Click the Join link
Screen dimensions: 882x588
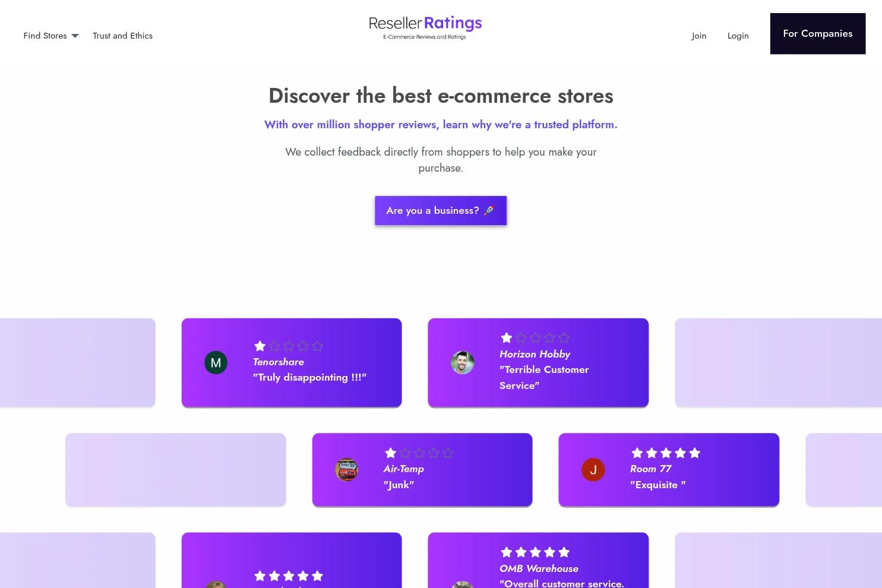point(699,36)
